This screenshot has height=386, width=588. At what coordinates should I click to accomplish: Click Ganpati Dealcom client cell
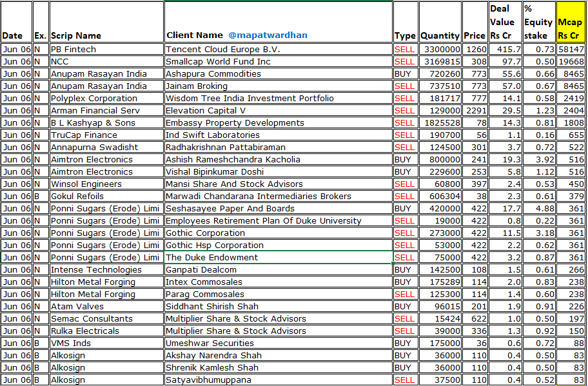pos(279,270)
